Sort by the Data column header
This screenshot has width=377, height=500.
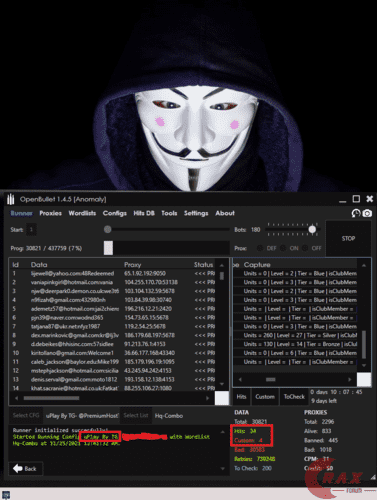pyautogui.click(x=39, y=265)
